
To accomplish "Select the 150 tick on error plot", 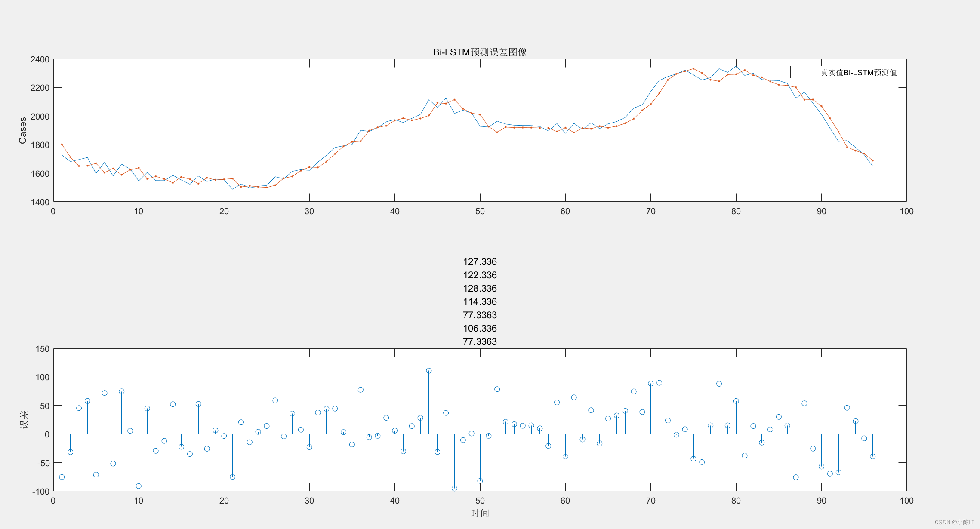I will pos(42,349).
